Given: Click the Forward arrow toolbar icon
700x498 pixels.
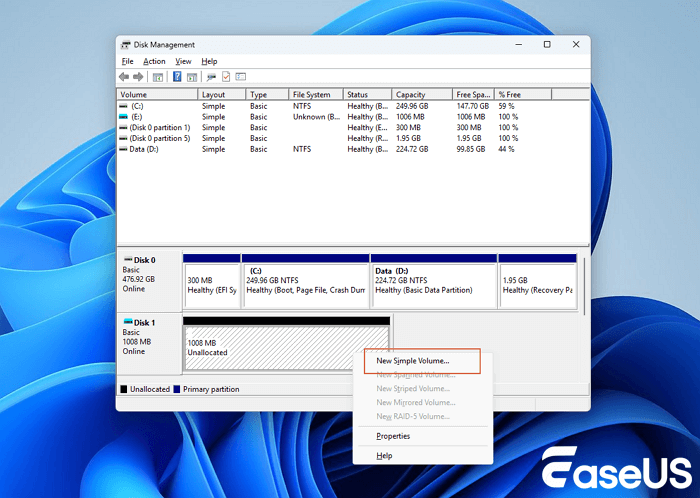Looking at the screenshot, I should tap(138, 77).
